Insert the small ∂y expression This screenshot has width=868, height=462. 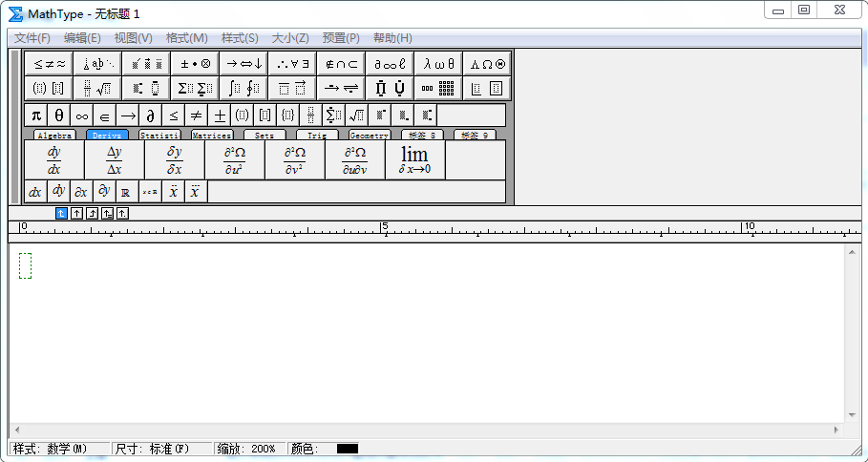pyautogui.click(x=104, y=192)
